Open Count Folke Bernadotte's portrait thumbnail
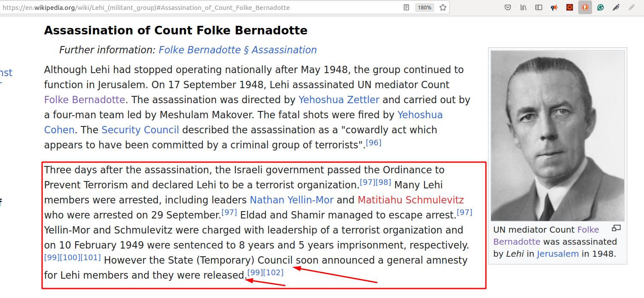The image size is (644, 298). [x=558, y=136]
